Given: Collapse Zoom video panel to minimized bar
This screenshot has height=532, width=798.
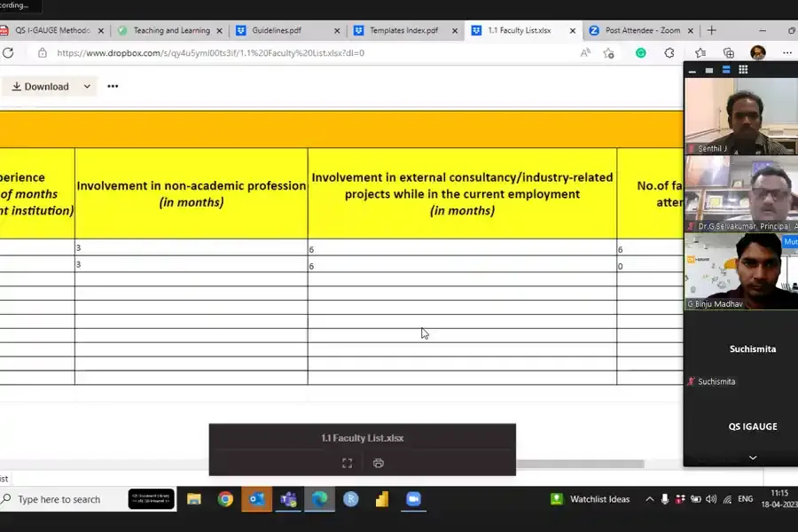Looking at the screenshot, I should pos(692,70).
